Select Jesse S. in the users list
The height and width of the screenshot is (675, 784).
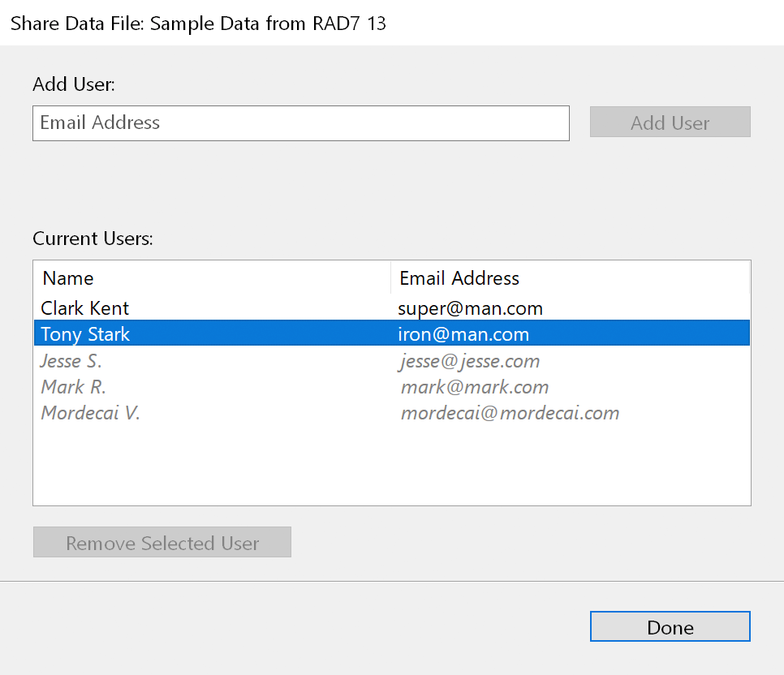tap(71, 361)
